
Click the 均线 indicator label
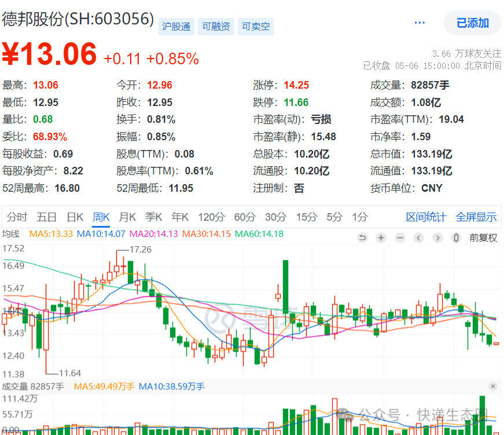10,234
